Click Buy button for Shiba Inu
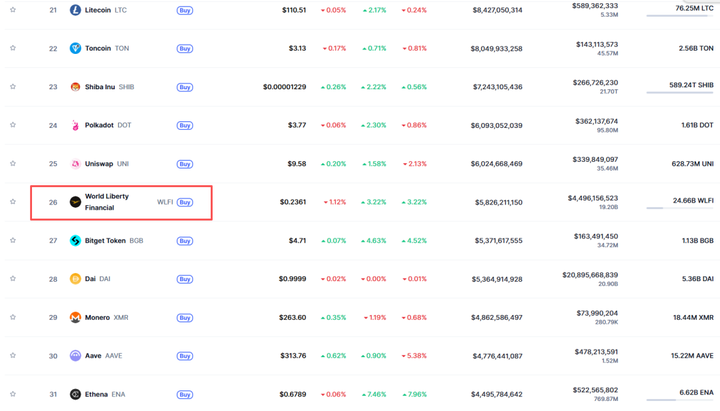Viewport: 720px width, 411px height. (x=185, y=87)
